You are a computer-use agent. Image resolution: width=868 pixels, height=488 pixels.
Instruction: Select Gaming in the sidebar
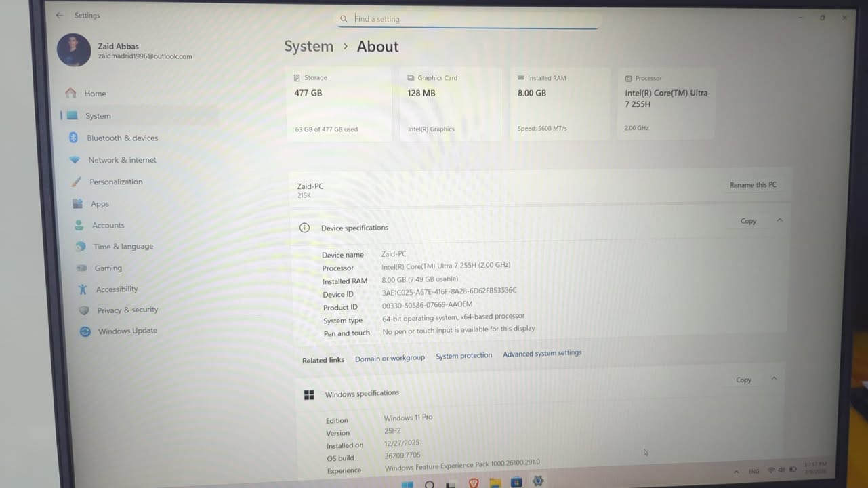108,268
